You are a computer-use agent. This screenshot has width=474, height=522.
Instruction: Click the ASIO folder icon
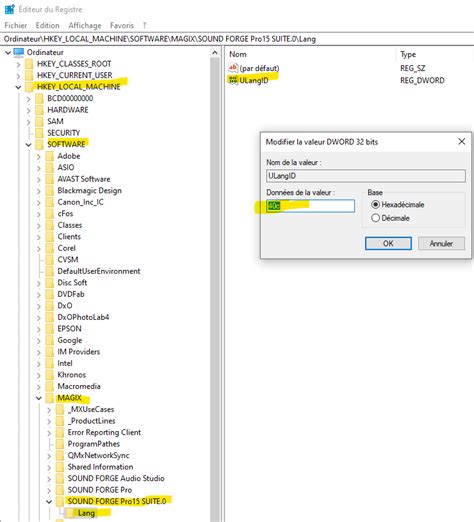(x=50, y=167)
